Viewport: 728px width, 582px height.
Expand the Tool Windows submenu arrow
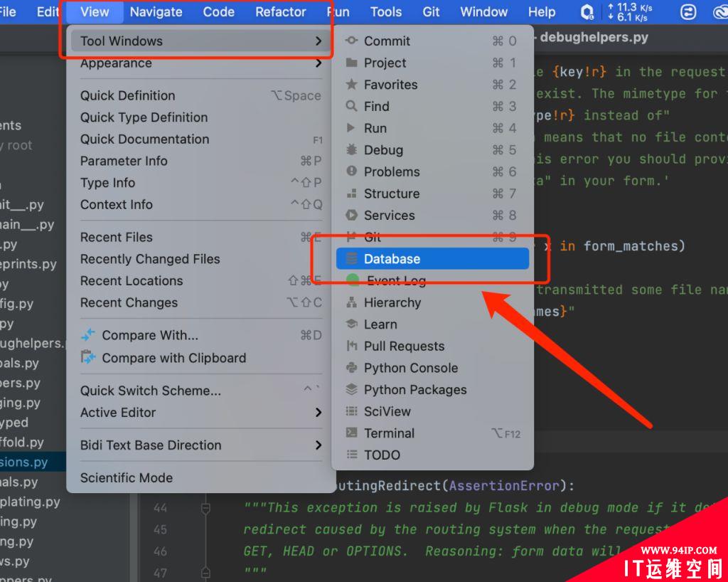click(318, 41)
